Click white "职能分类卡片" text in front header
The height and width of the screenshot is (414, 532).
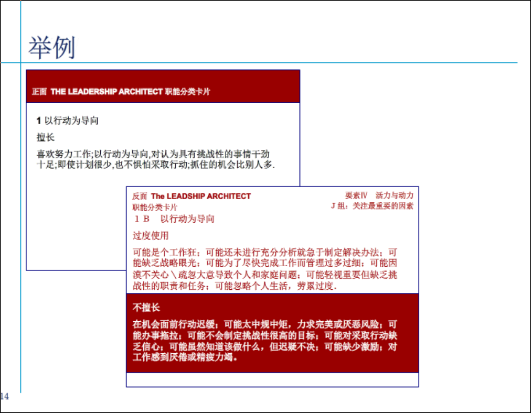188,92
